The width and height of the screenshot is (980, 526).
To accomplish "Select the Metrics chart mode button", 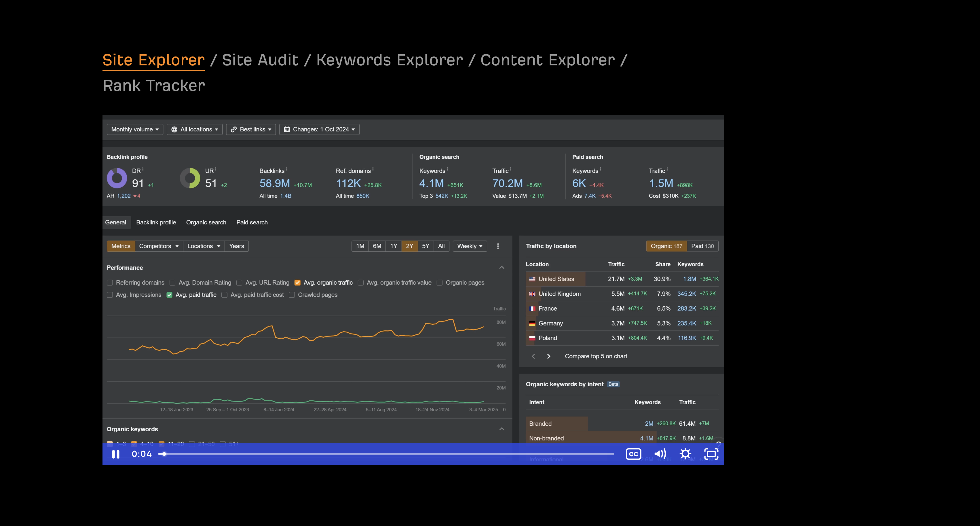I will pos(121,246).
